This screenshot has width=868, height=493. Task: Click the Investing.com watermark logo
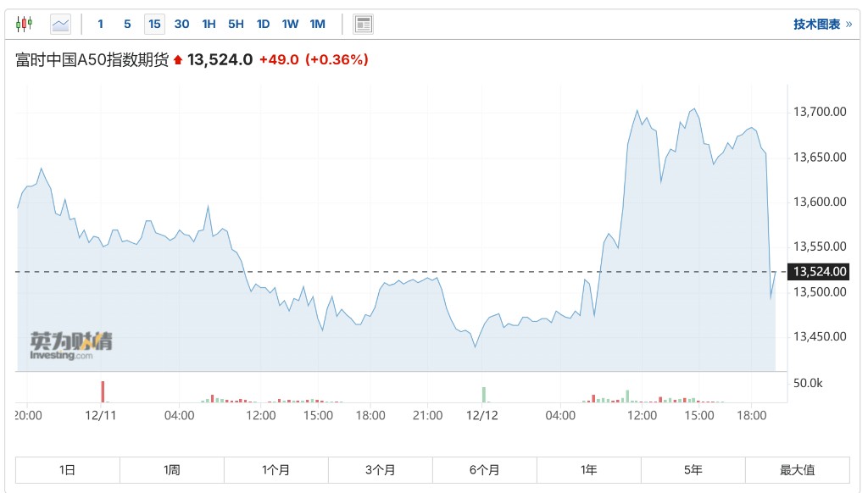pos(70,346)
